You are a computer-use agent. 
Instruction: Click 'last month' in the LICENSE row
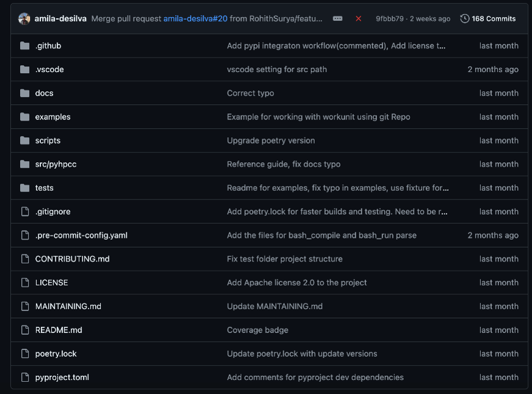(x=499, y=282)
